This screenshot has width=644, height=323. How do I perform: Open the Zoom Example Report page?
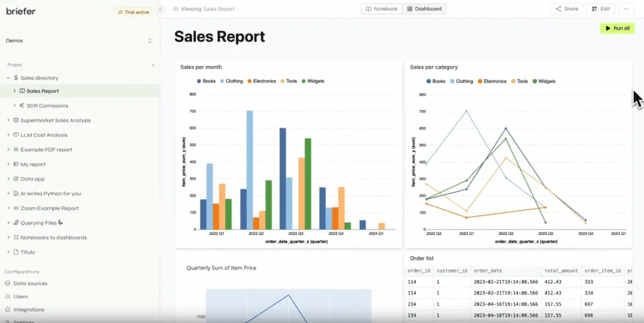click(49, 208)
